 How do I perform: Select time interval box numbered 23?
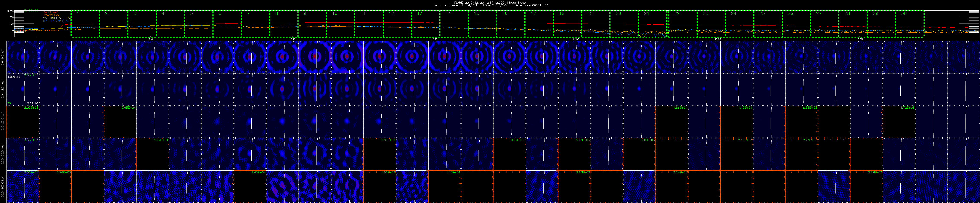[711, 24]
